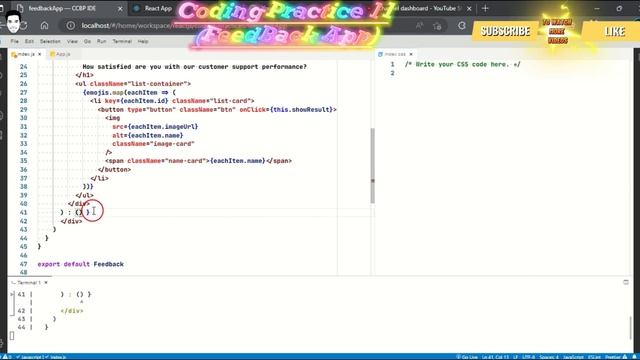Close the index.css editor tab

click(x=411, y=54)
